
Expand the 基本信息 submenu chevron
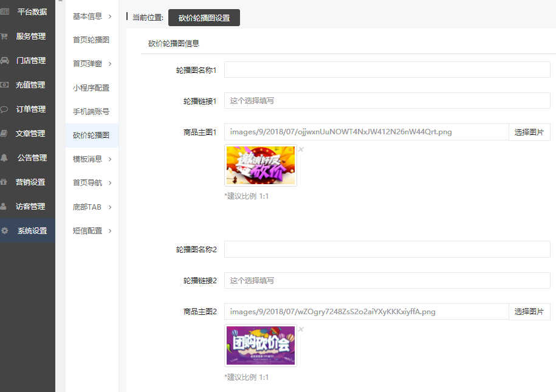coord(110,16)
